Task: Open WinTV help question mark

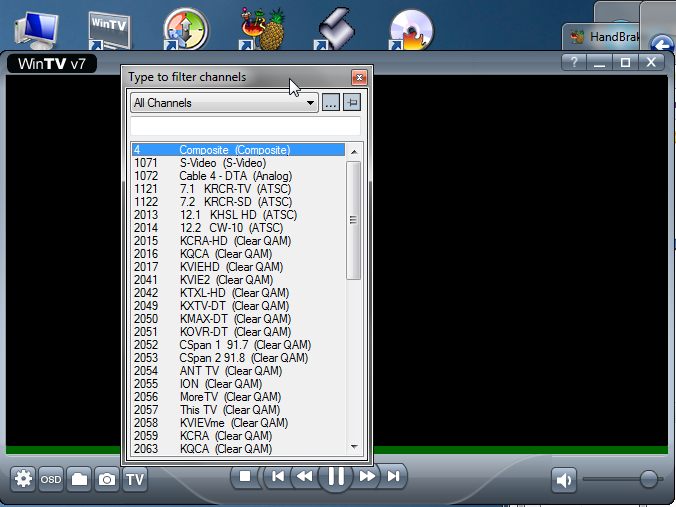Action: pyautogui.click(x=574, y=63)
